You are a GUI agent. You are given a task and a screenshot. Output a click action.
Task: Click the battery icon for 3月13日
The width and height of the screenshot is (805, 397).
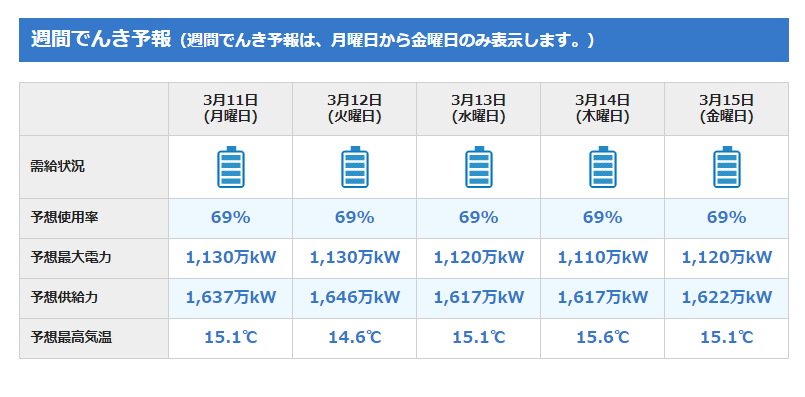(478, 167)
